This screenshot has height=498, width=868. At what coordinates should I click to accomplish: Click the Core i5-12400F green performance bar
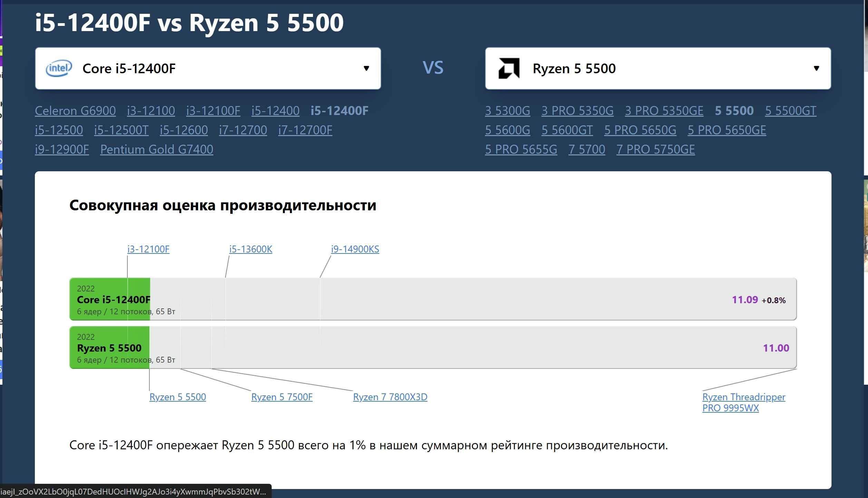click(110, 299)
